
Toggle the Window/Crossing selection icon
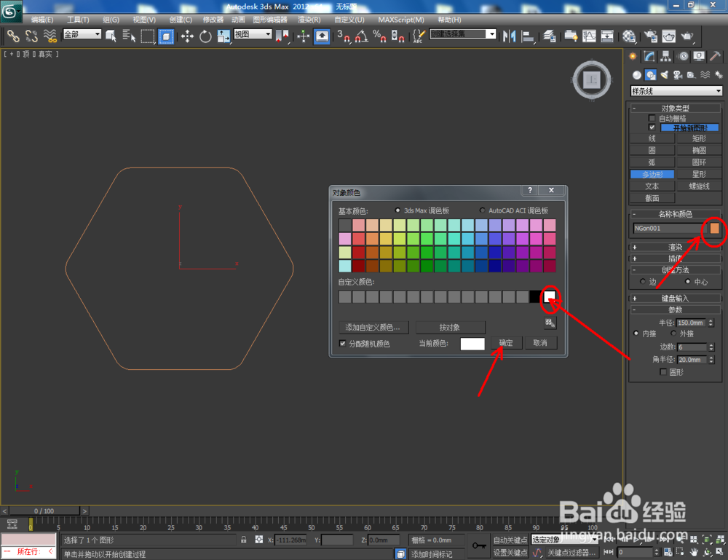click(166, 36)
